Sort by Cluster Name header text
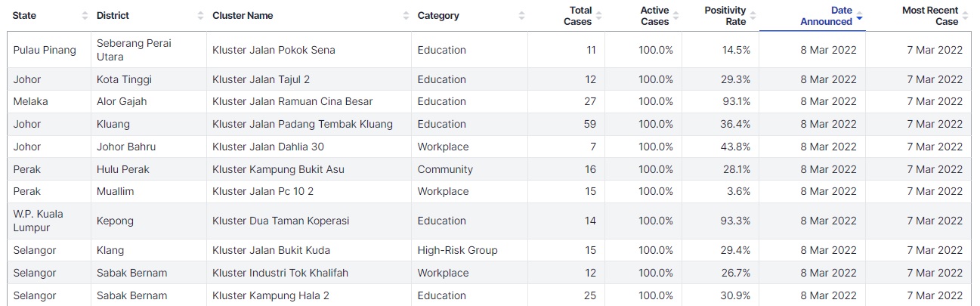980x306 pixels. pyautogui.click(x=243, y=16)
